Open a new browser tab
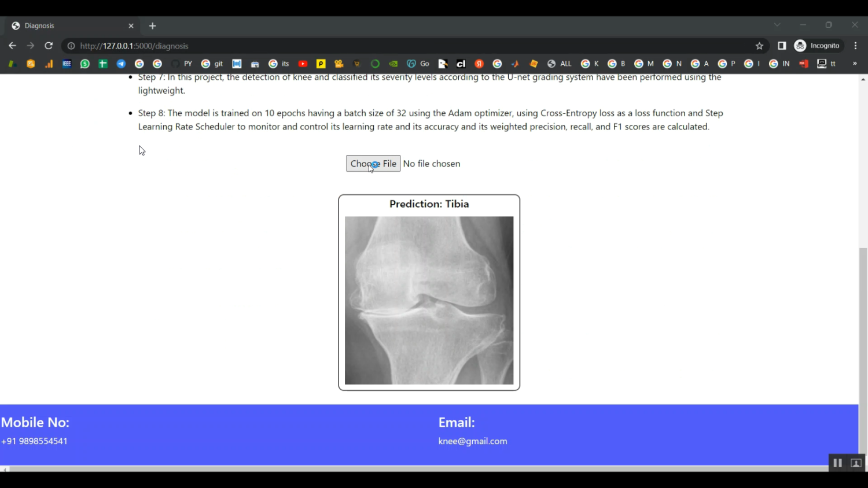Screen dimensions: 868x488 tap(153, 26)
